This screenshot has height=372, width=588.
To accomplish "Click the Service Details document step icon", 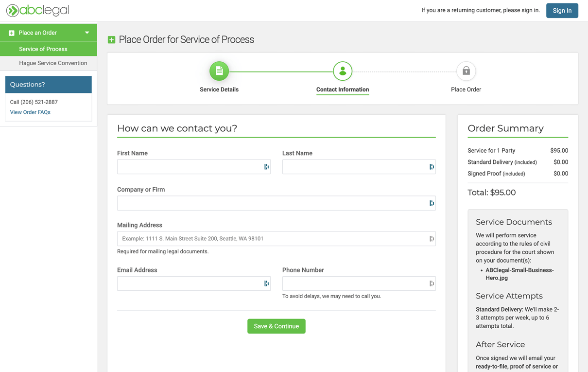I will pos(219,71).
